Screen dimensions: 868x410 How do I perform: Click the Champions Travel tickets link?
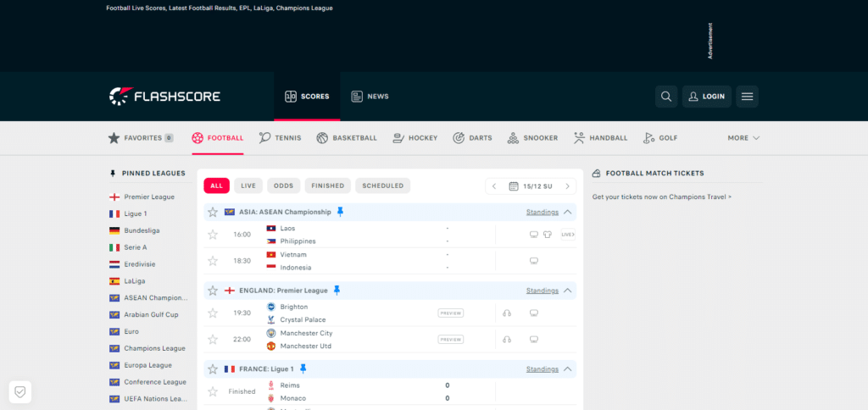pos(662,197)
